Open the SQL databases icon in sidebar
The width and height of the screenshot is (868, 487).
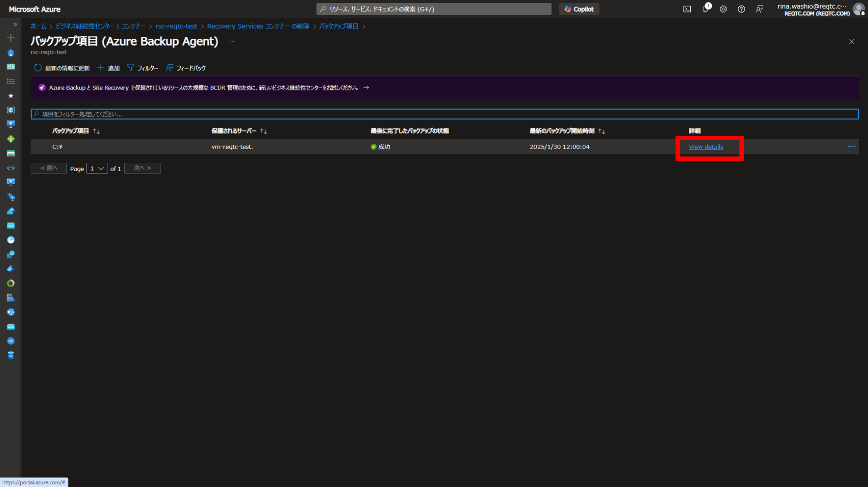11,355
